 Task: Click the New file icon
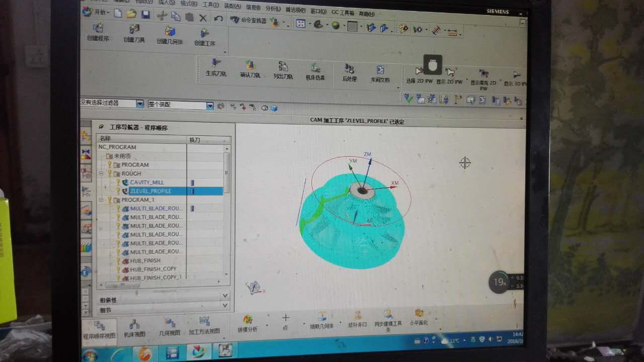(x=118, y=14)
